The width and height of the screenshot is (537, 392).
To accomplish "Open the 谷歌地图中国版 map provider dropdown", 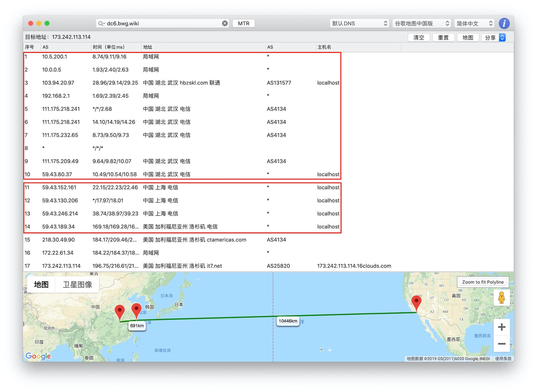I will [421, 23].
